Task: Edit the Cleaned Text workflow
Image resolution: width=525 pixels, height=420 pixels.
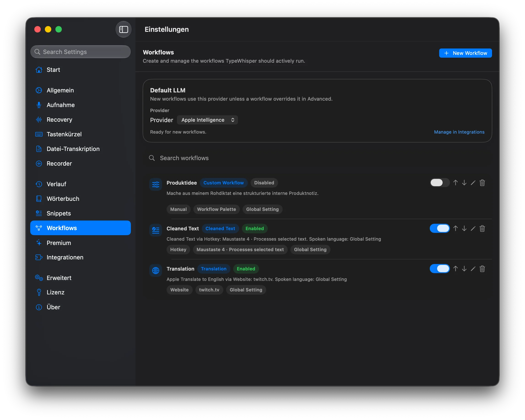Action: pyautogui.click(x=473, y=229)
